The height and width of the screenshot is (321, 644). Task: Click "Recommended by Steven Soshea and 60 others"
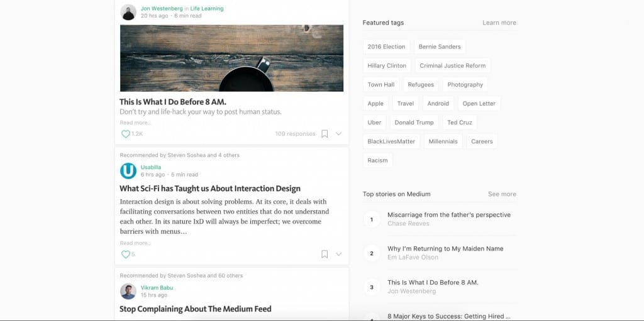click(x=181, y=275)
